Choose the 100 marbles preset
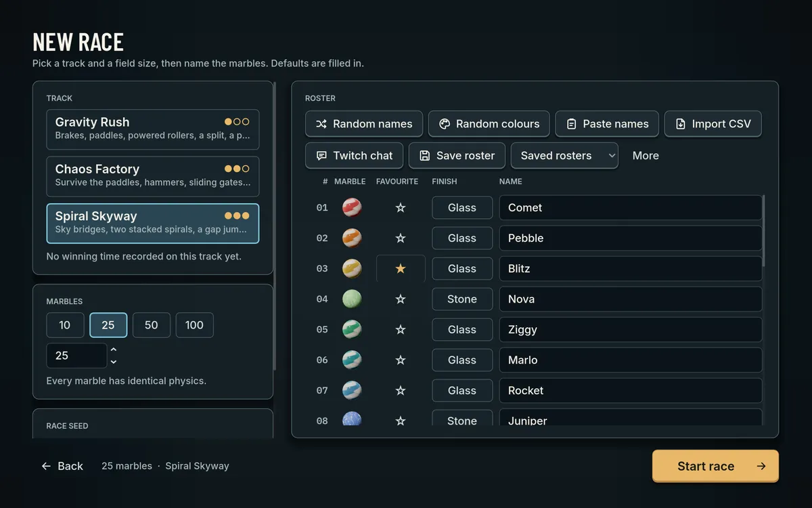812x508 pixels. (195, 325)
